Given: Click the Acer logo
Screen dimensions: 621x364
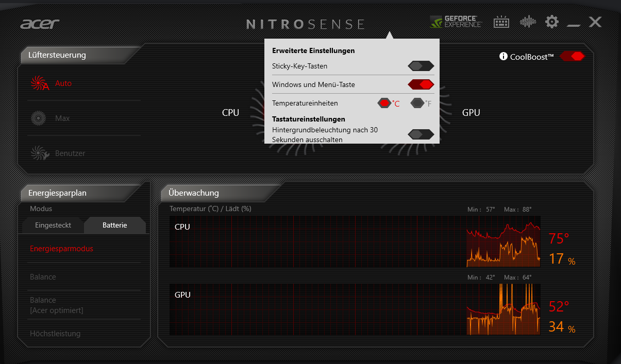Looking at the screenshot, I should [40, 24].
